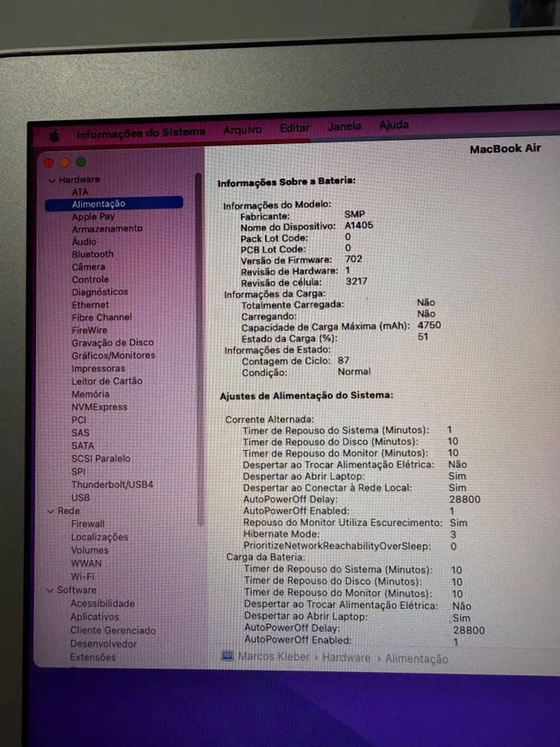The image size is (560, 747).
Task: Select Áudio in the sidebar
Action: [x=84, y=242]
